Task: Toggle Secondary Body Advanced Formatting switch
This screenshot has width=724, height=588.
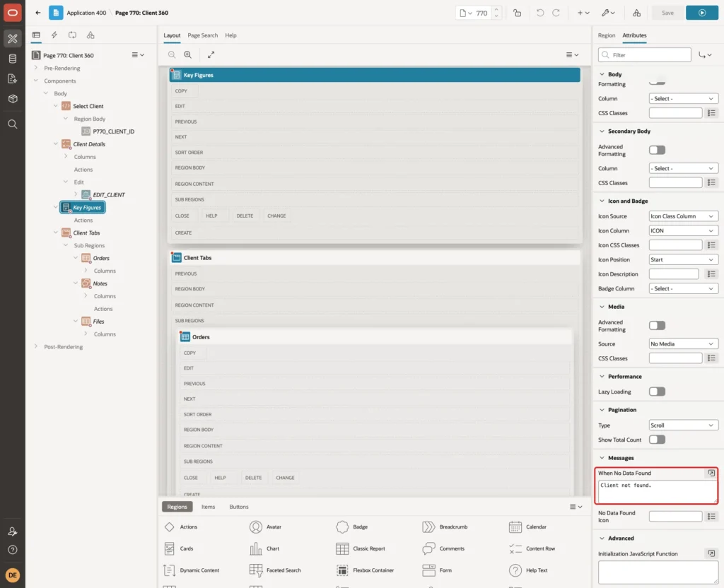Action: click(x=657, y=150)
